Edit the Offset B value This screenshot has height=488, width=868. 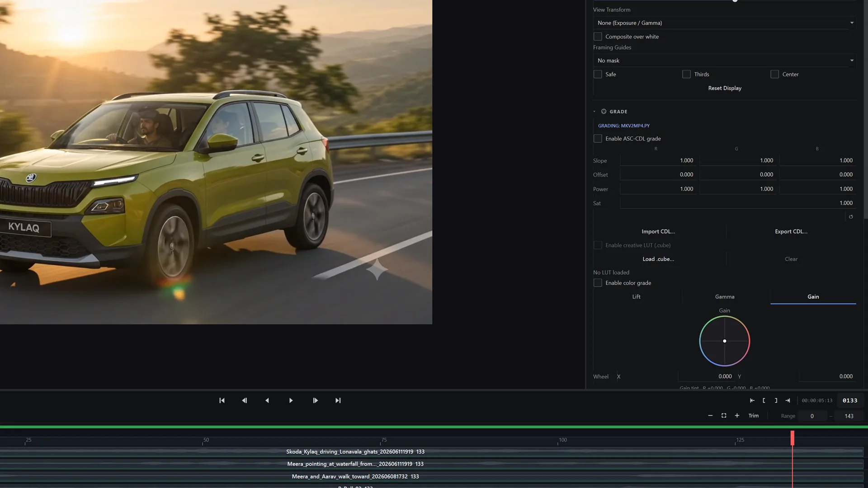[818, 174]
